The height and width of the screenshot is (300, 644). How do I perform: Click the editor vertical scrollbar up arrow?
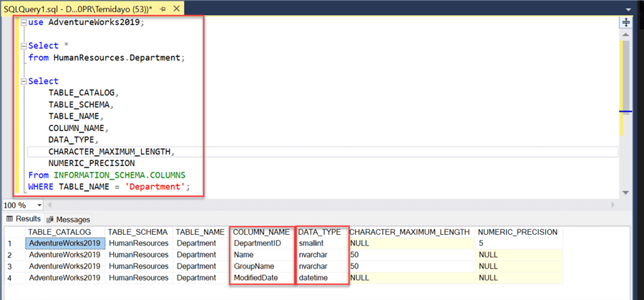[x=625, y=34]
